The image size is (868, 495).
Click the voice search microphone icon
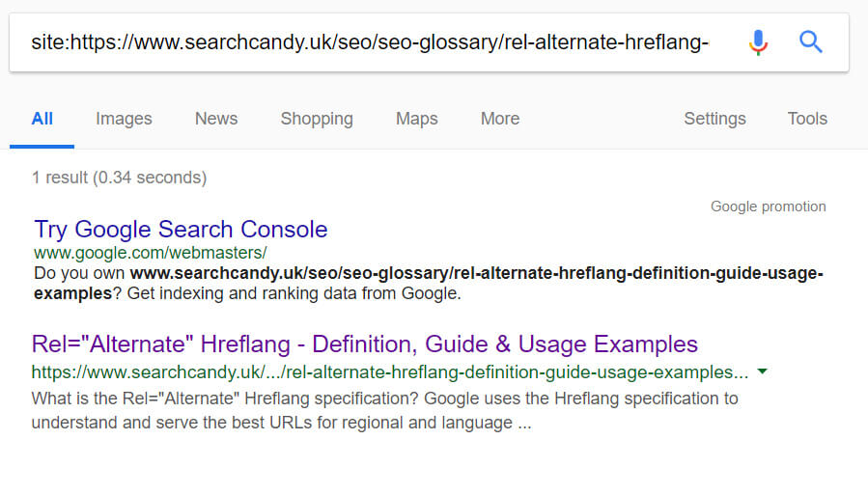(x=758, y=42)
